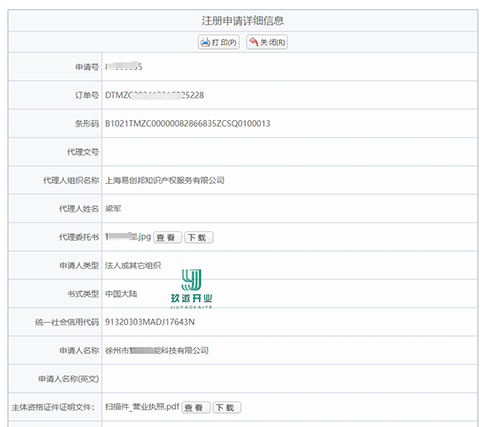The height and width of the screenshot is (427, 500).
Task: Click the 统一社会信用代码 value 91320303MADJ17643N
Action: [x=150, y=322]
